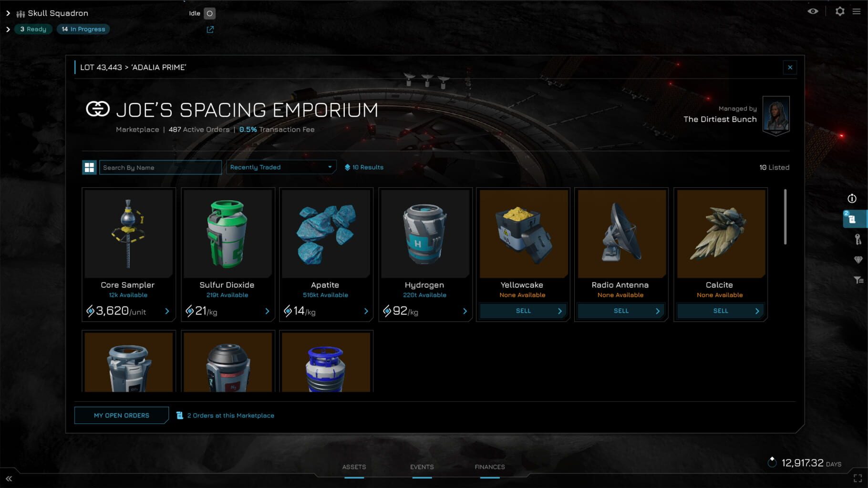Open the filter list sidebar icon
The width and height of the screenshot is (868, 488).
point(858,280)
